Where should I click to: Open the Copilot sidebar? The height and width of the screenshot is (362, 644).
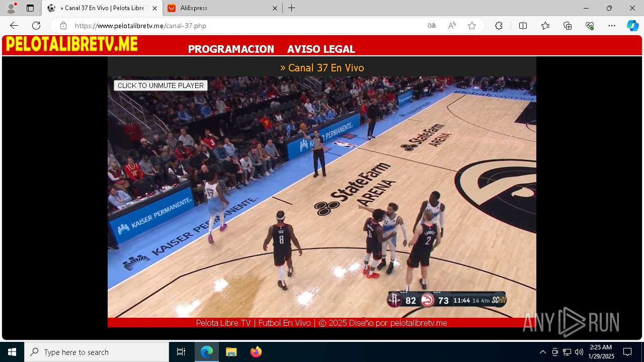pos(632,26)
